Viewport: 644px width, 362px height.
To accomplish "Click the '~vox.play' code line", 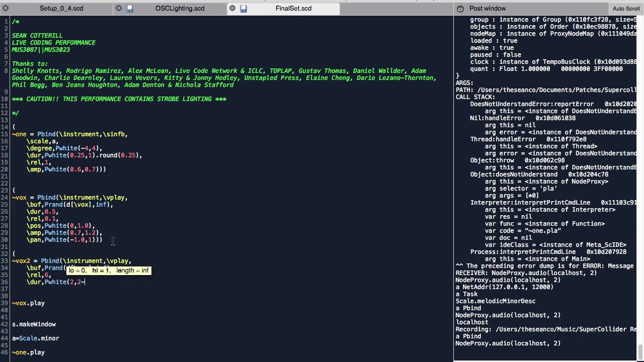I will (x=28, y=303).
